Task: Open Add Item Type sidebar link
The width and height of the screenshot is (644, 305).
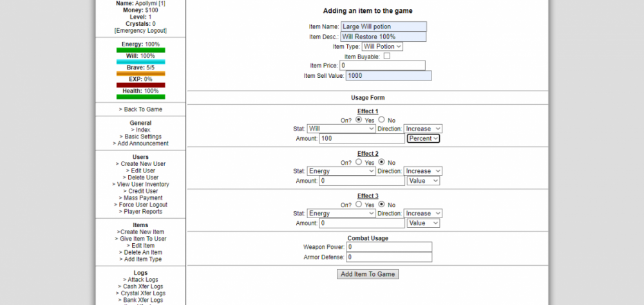Action: (140, 259)
